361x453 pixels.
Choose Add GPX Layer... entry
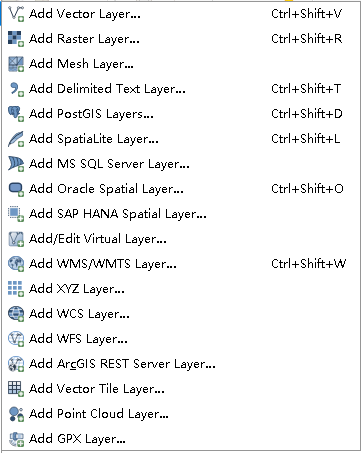pyautogui.click(x=180, y=439)
